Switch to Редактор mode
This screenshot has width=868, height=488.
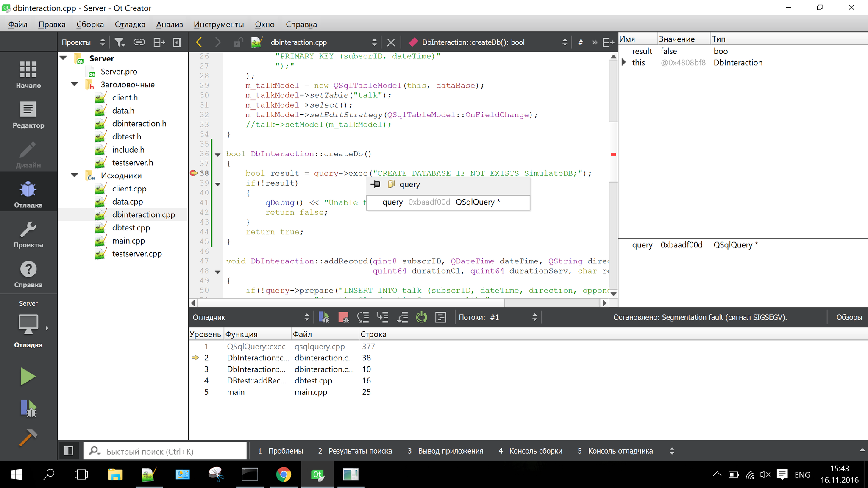coord(28,114)
